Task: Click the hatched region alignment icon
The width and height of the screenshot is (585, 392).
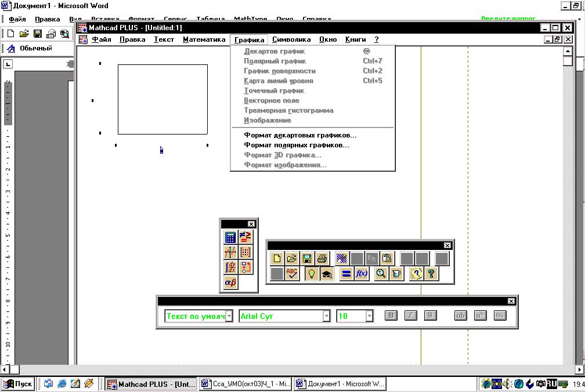Action: pyautogui.click(x=342, y=258)
